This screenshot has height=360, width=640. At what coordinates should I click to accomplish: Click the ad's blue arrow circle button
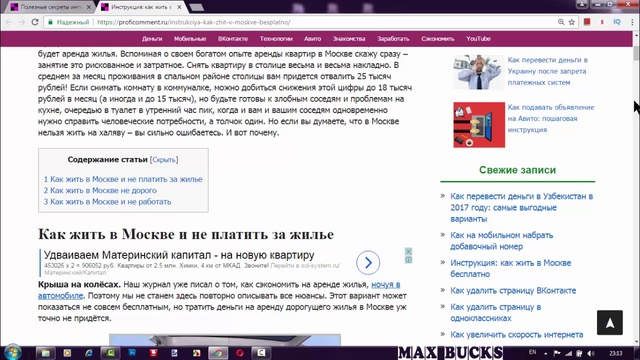(x=368, y=262)
